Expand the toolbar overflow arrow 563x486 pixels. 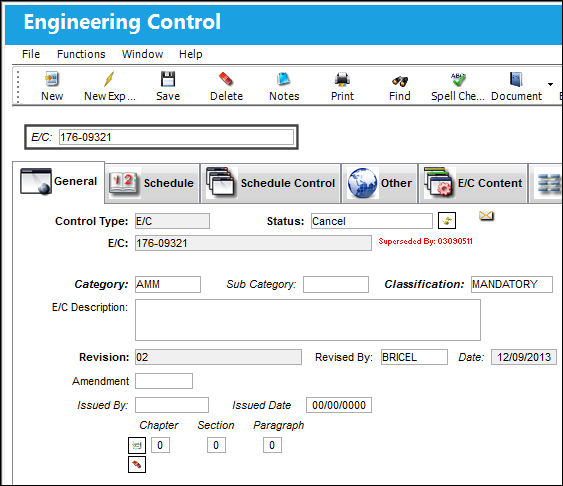tap(550, 84)
